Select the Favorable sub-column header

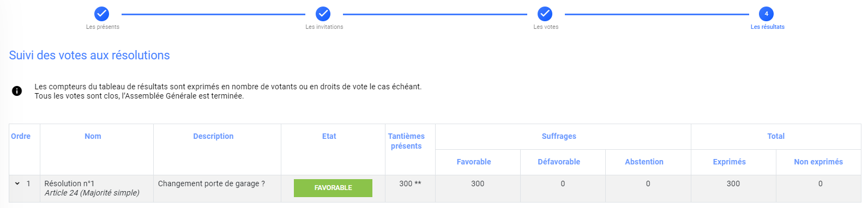pyautogui.click(x=474, y=162)
